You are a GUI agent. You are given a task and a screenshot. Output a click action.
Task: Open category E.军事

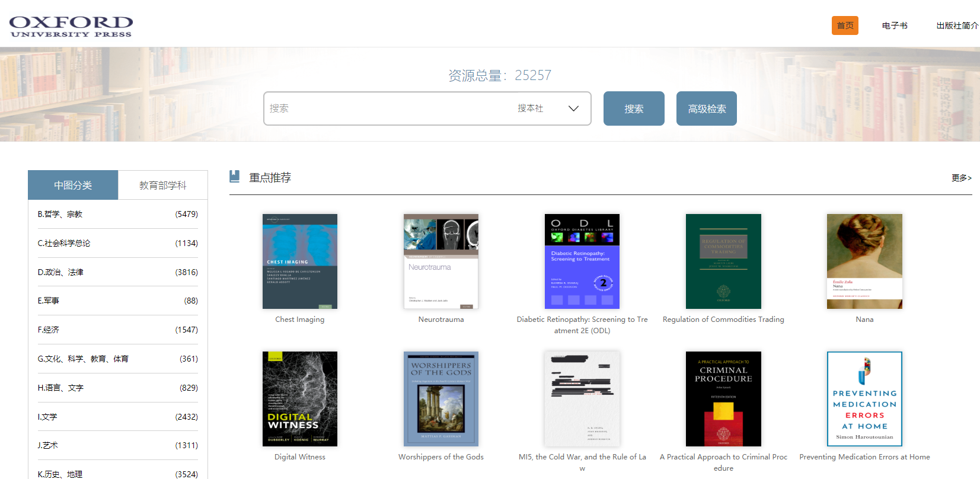click(118, 301)
